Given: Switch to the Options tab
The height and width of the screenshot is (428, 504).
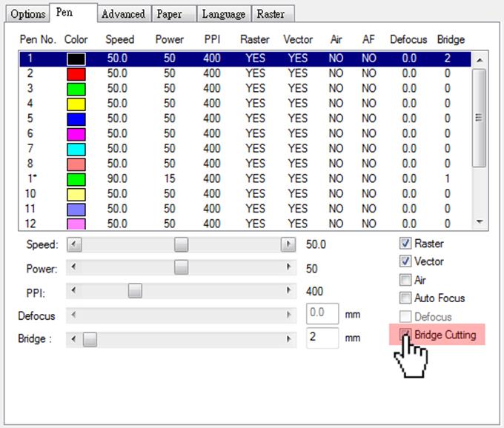Looking at the screenshot, I should (28, 14).
